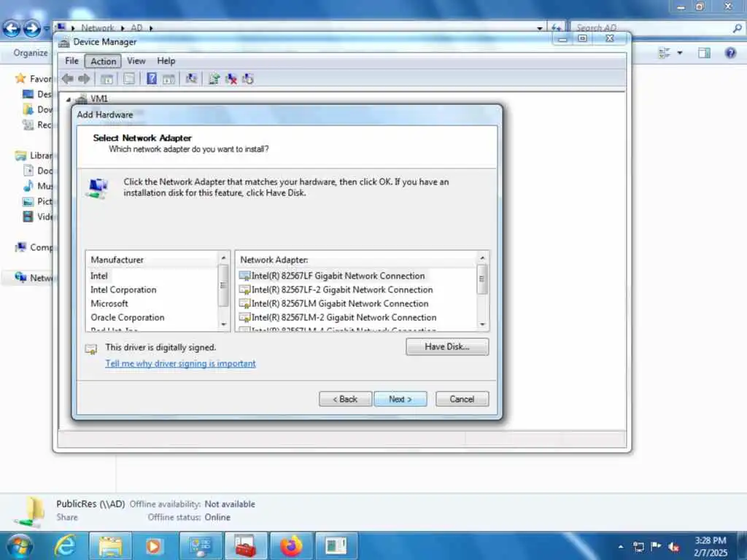Open the Action menu in Device Manager
The width and height of the screenshot is (747, 560).
click(x=104, y=61)
